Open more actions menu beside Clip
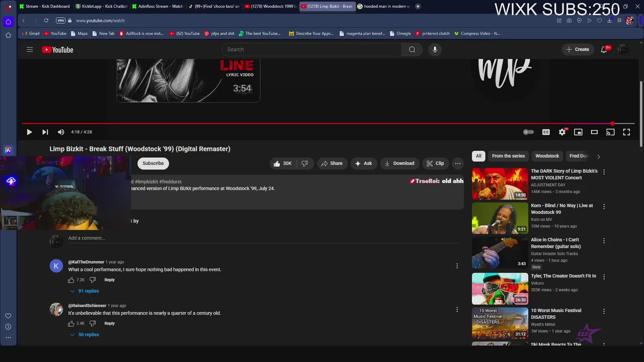 (x=457, y=163)
